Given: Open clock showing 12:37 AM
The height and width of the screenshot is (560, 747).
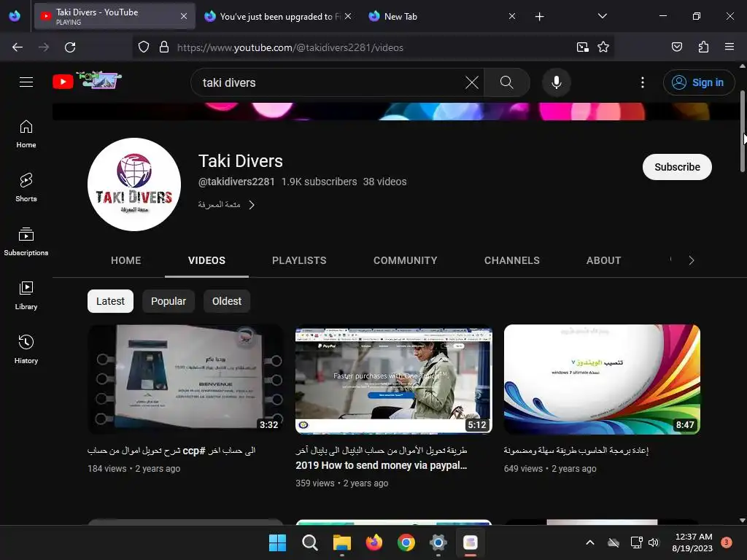Looking at the screenshot, I should [692, 542].
